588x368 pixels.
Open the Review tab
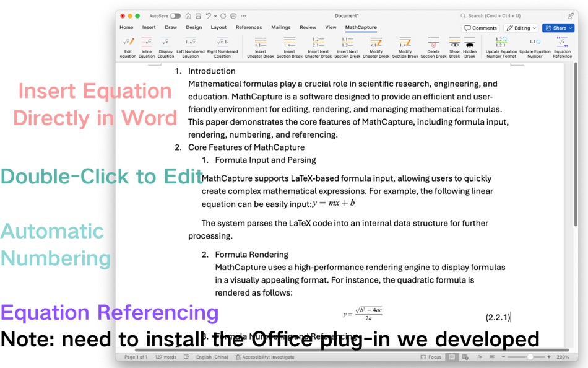click(x=308, y=27)
